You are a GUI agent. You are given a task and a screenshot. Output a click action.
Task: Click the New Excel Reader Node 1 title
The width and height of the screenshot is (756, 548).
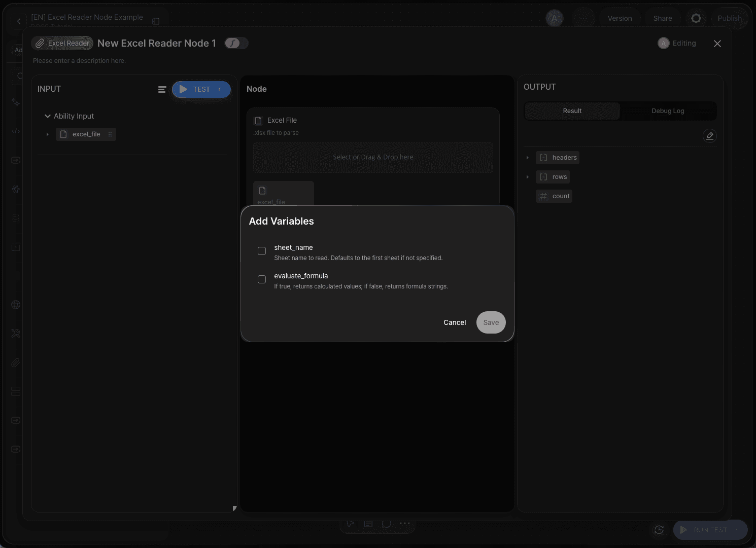point(157,44)
